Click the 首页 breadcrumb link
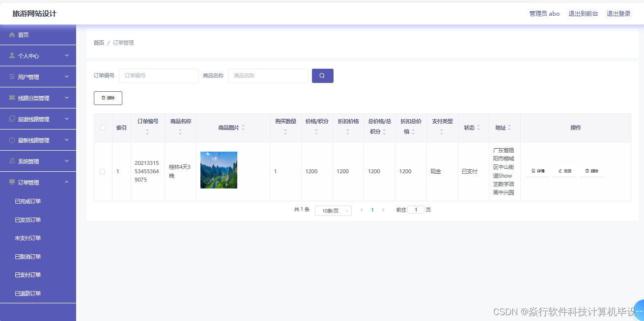 pos(98,43)
